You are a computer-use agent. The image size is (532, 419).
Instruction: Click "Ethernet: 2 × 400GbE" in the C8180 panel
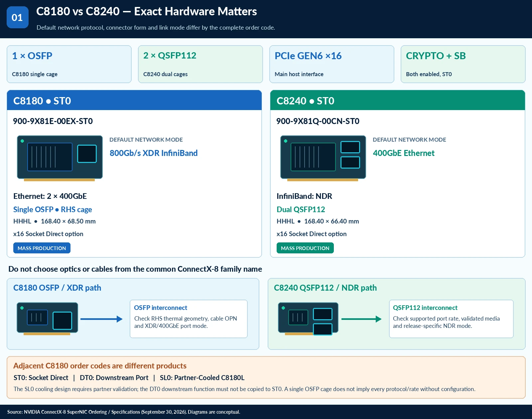[x=50, y=196]
